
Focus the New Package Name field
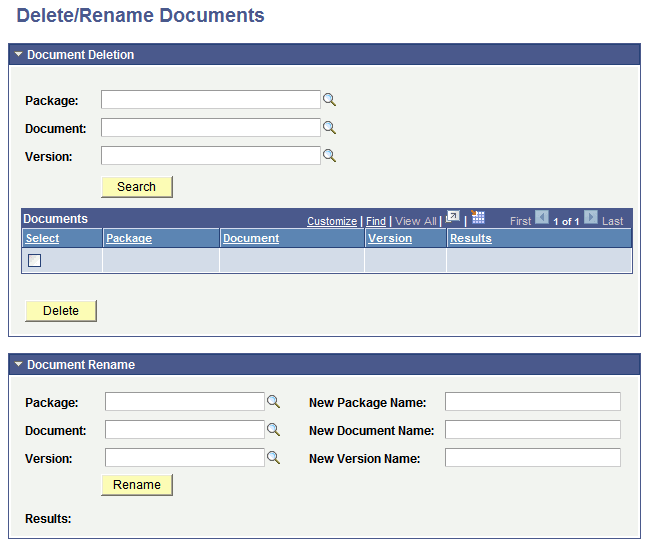533,401
